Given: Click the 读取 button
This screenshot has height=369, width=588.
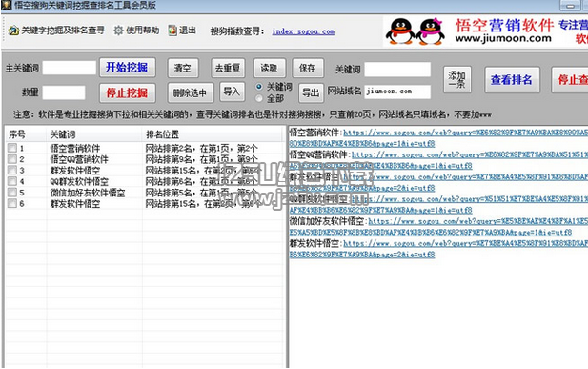Looking at the screenshot, I should (x=270, y=68).
